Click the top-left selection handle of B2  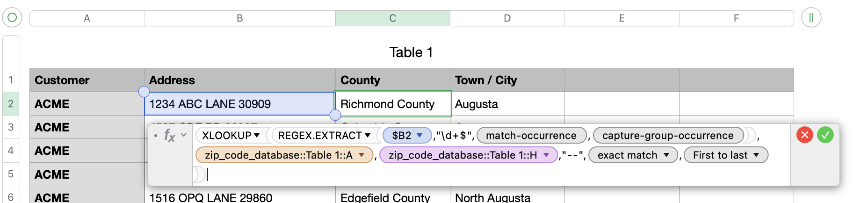tap(144, 92)
